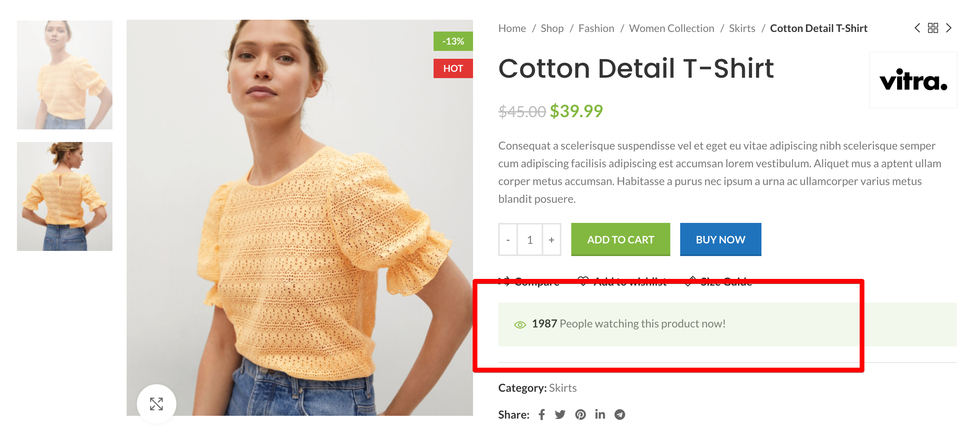Open the Women Collection breadcrumb
The width and height of the screenshot is (980, 445).
click(x=671, y=28)
